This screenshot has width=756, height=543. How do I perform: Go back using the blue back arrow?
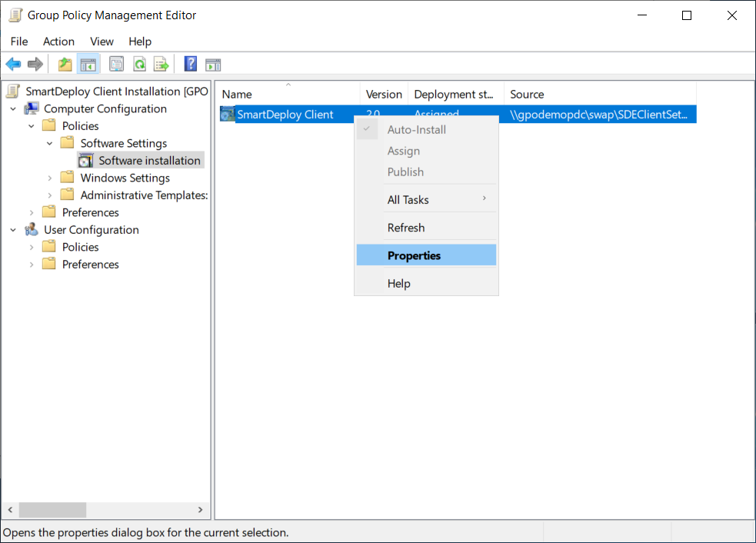click(14, 64)
